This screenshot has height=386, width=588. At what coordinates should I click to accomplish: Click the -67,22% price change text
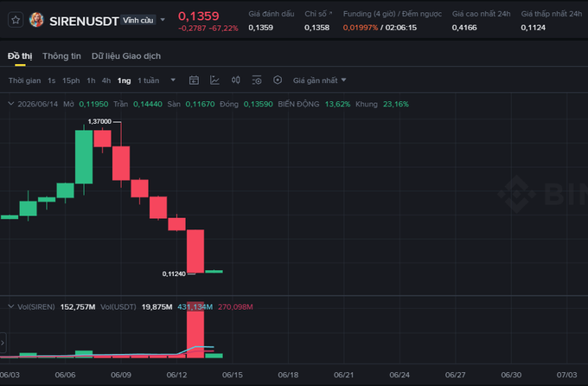tap(223, 29)
